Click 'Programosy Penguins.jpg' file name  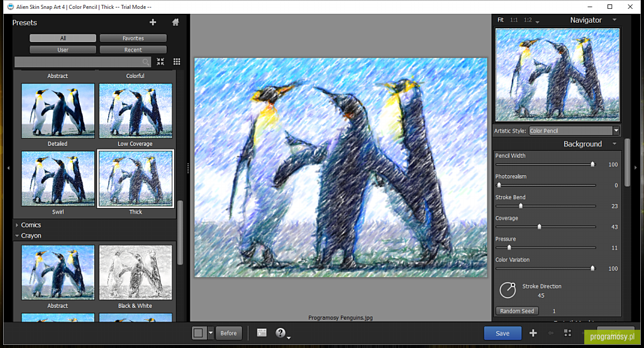(340, 318)
